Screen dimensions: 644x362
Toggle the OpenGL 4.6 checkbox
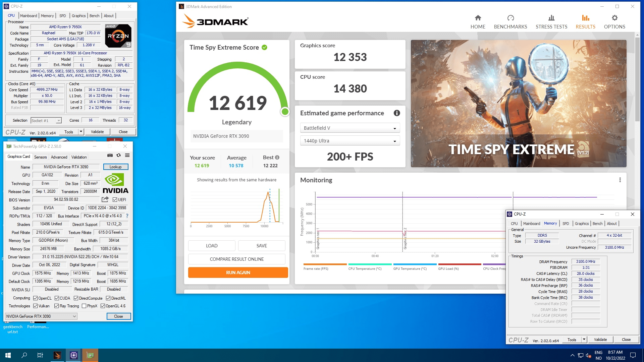[103, 306]
